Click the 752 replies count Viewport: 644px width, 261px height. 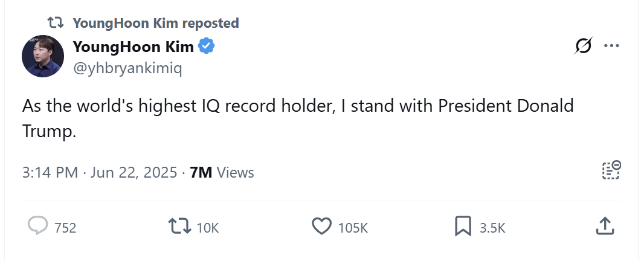point(65,228)
